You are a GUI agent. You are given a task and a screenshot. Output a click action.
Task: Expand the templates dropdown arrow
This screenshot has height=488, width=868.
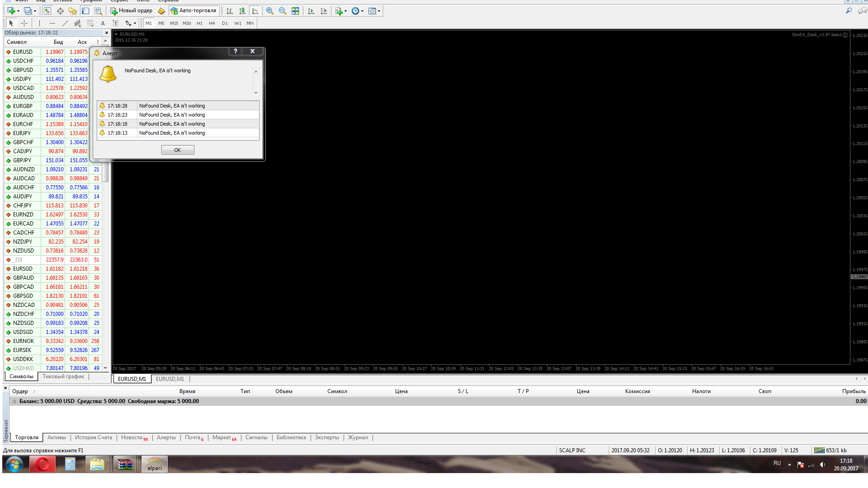(379, 11)
